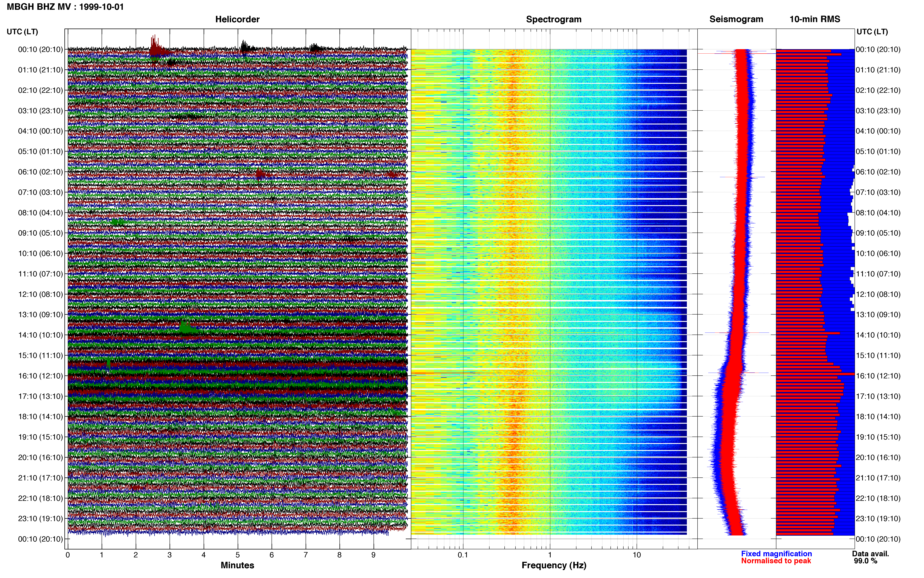The width and height of the screenshot is (924, 578).
Task: Click the 'Normalised to peak' legend text
Action: point(776,561)
